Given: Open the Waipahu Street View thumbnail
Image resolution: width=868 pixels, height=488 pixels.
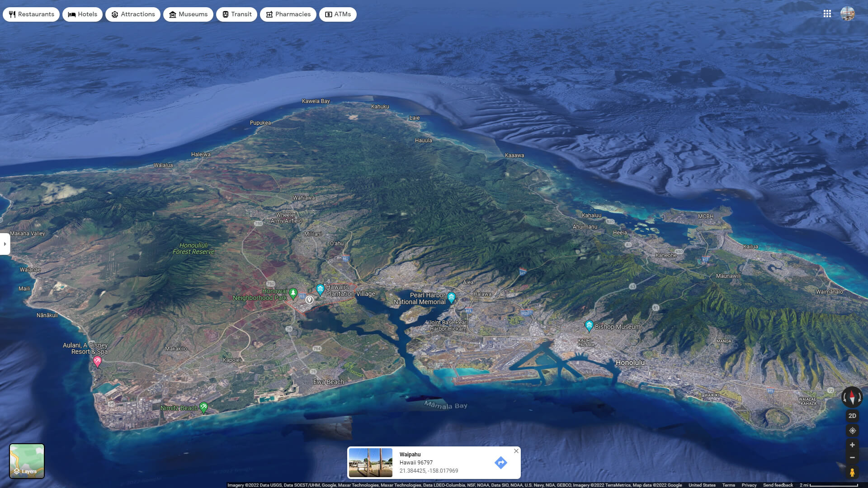Looking at the screenshot, I should coord(371,462).
